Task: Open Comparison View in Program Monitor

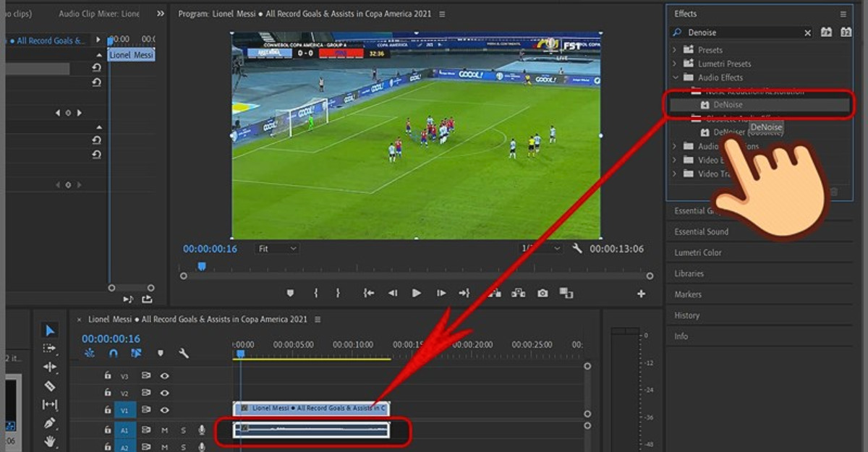Action: pyautogui.click(x=566, y=294)
